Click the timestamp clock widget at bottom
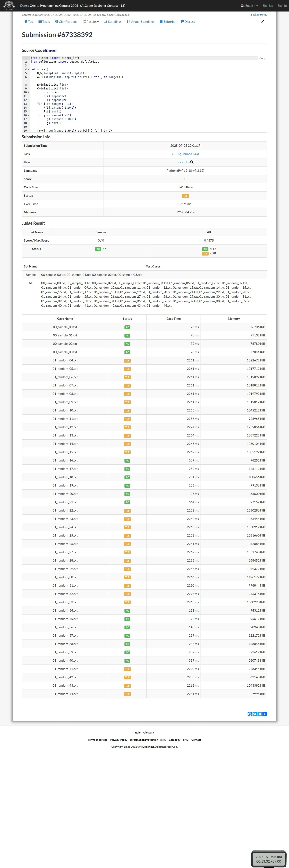 click(269, 859)
